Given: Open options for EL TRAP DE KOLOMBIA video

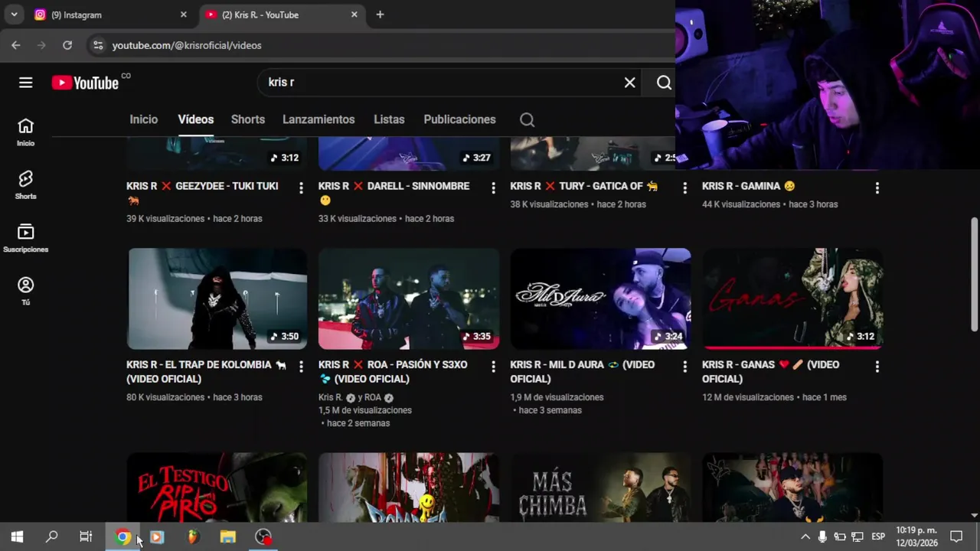Looking at the screenshot, I should (x=301, y=367).
